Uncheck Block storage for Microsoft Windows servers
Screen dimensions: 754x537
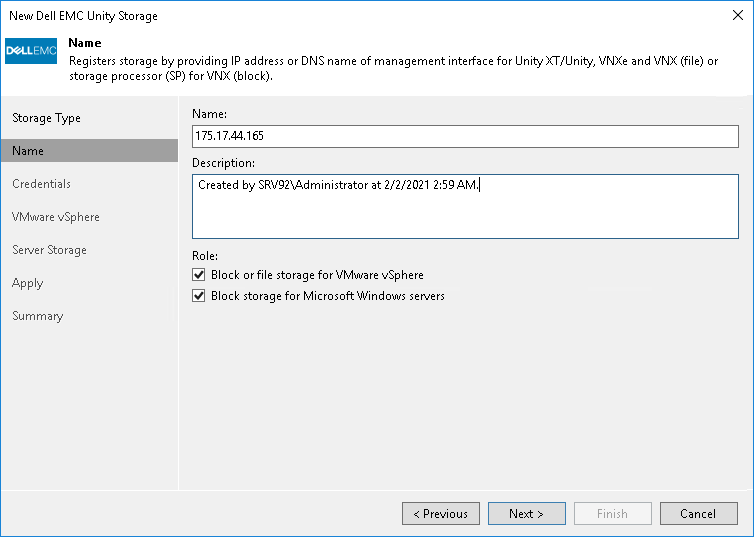click(x=198, y=296)
